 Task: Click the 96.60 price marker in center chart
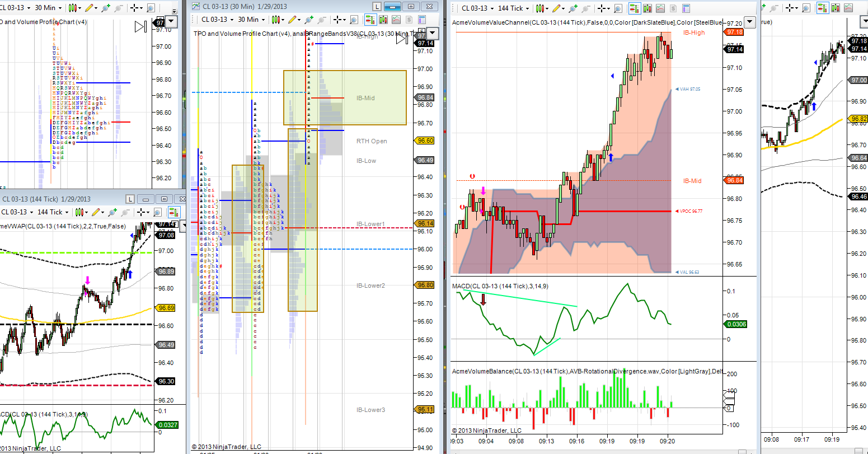425,141
